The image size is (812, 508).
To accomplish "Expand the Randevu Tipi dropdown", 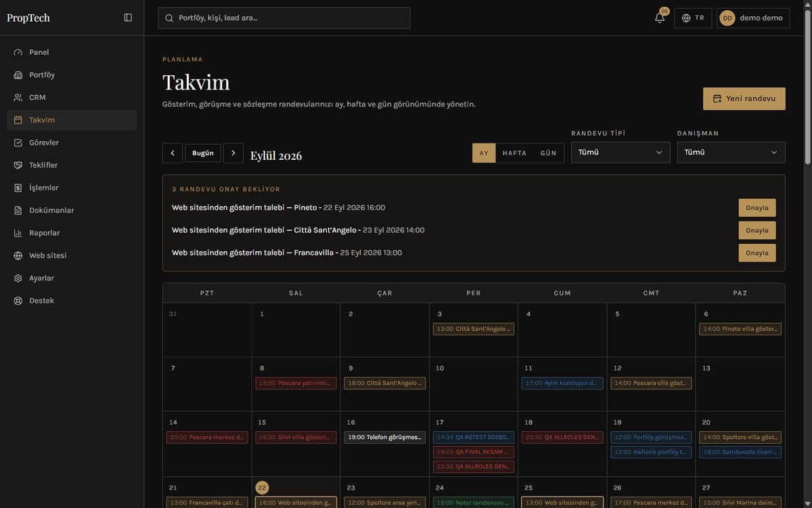I will tap(621, 152).
